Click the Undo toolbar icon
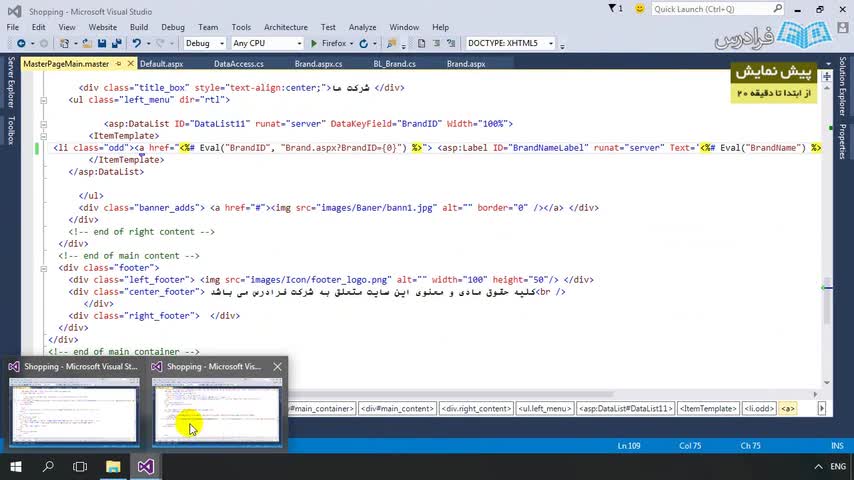Image resolution: width=854 pixels, height=480 pixels. [136, 43]
